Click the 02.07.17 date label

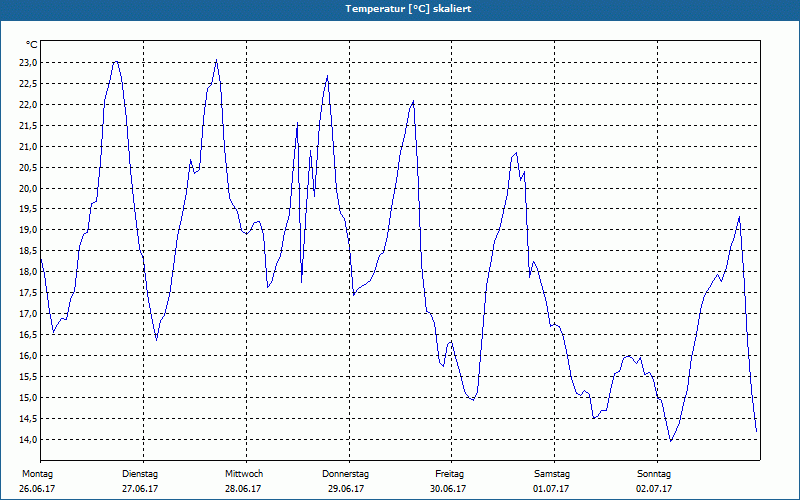tap(654, 489)
